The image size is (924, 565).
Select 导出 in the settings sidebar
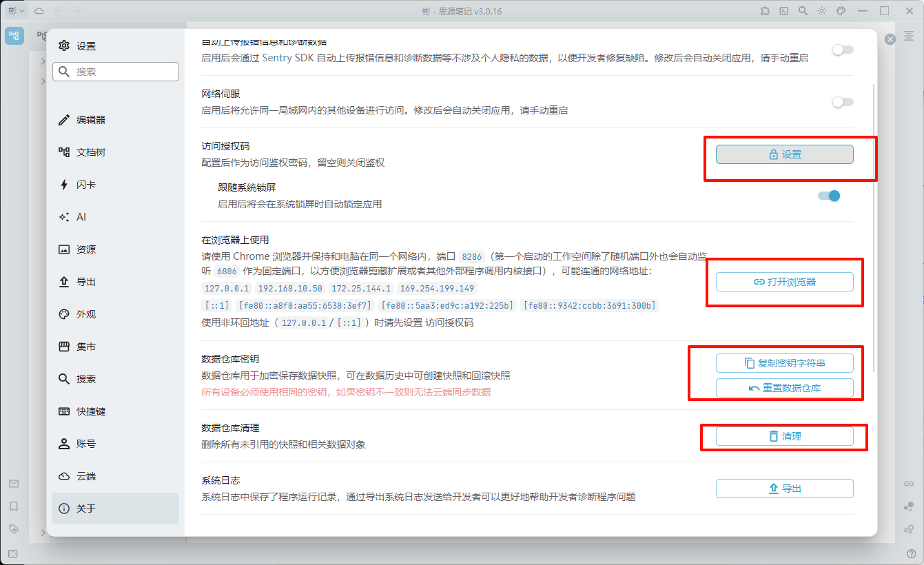click(116, 282)
